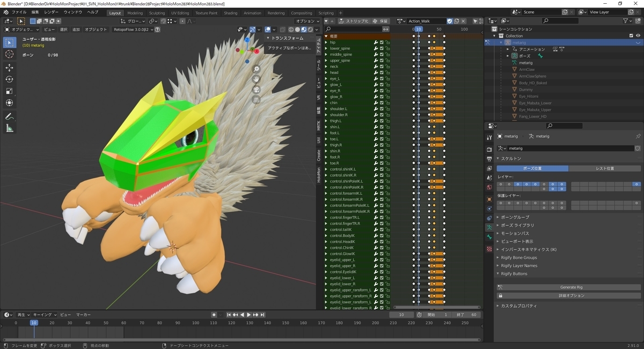Jump to the timeline start frame
Viewport: 644px width, 349px height.
229,315
